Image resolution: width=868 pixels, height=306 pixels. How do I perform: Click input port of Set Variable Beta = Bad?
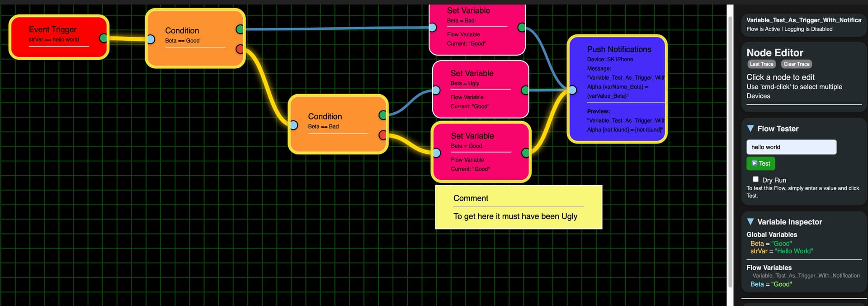pyautogui.click(x=433, y=28)
